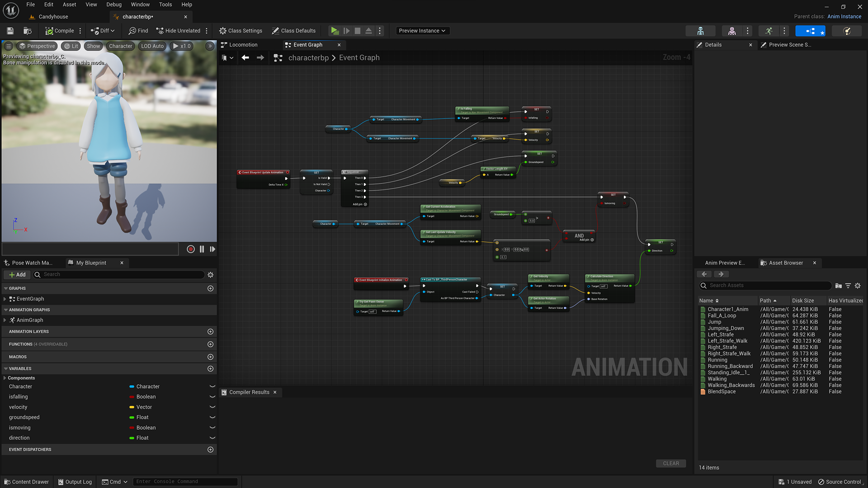
Task: Open the LOD Auto menu
Action: [x=152, y=46]
